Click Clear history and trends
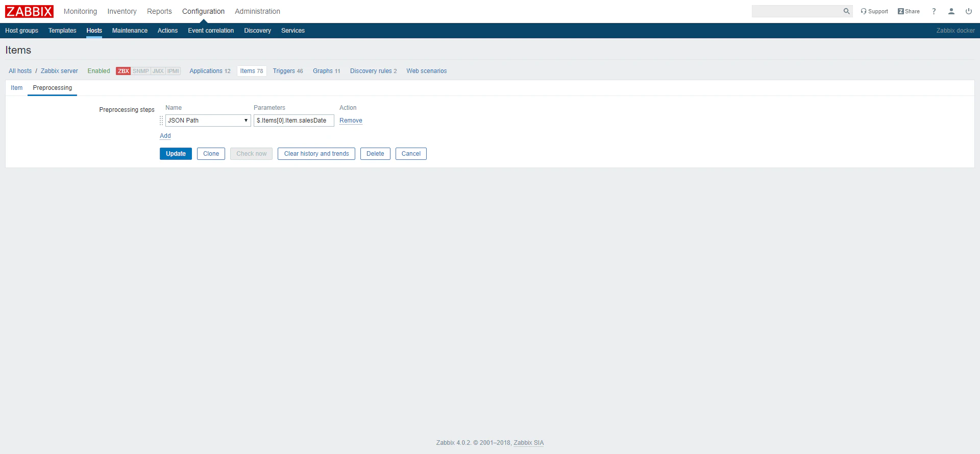Screen dimensions: 980x454 pos(316,154)
